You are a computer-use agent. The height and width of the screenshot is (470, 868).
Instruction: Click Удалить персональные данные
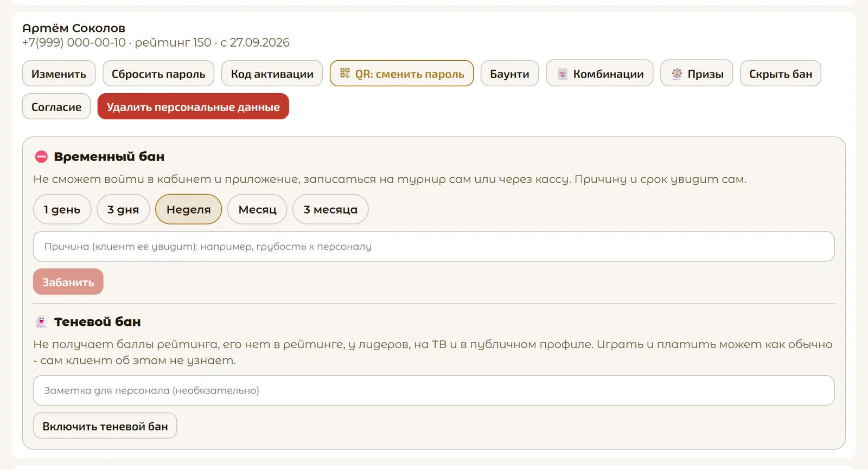[x=193, y=107]
